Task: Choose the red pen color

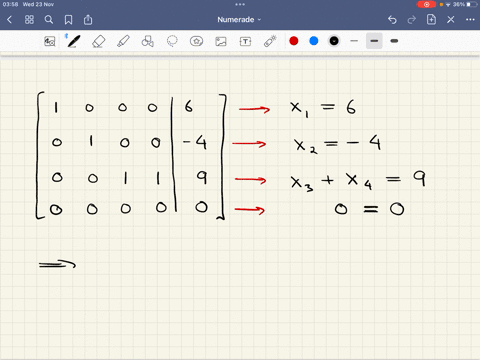Action: click(294, 41)
